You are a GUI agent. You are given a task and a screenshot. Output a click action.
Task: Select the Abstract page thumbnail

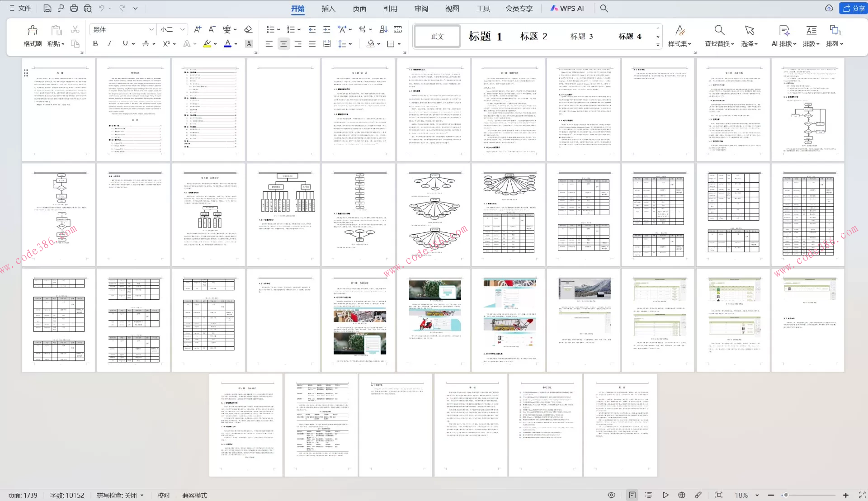tap(133, 109)
